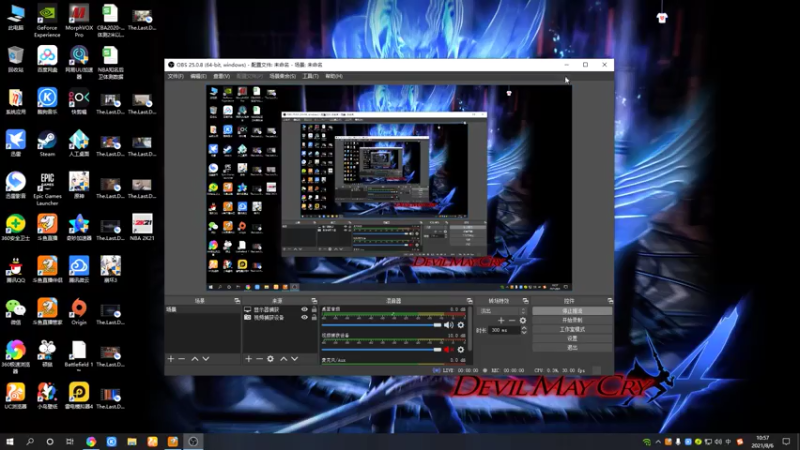Move the scene down in the Scenes panel
The width and height of the screenshot is (800, 450).
pyautogui.click(x=206, y=359)
